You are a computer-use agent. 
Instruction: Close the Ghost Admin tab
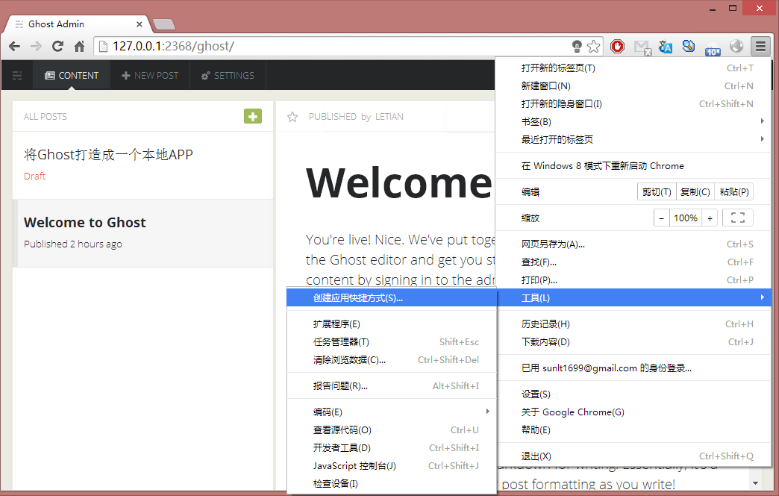coord(140,24)
